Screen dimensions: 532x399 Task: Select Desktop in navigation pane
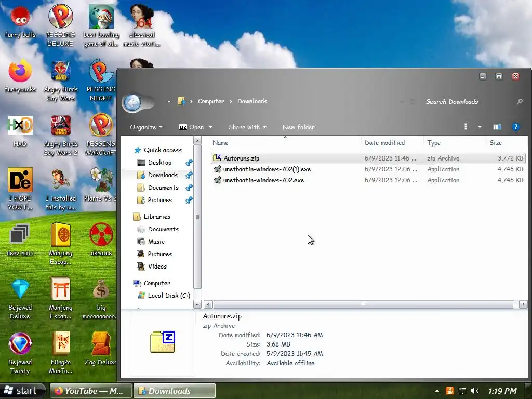point(155,163)
